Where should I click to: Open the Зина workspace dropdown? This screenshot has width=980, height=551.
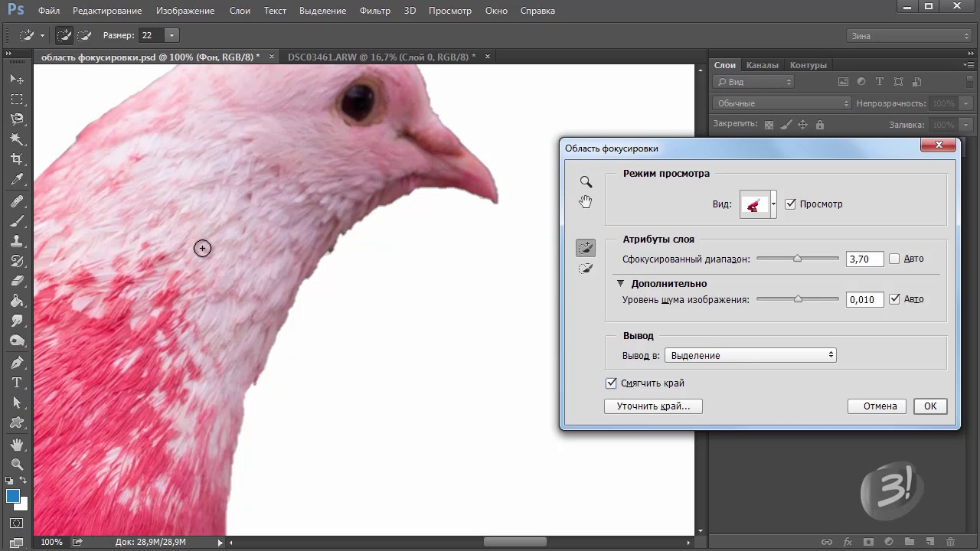click(x=910, y=36)
